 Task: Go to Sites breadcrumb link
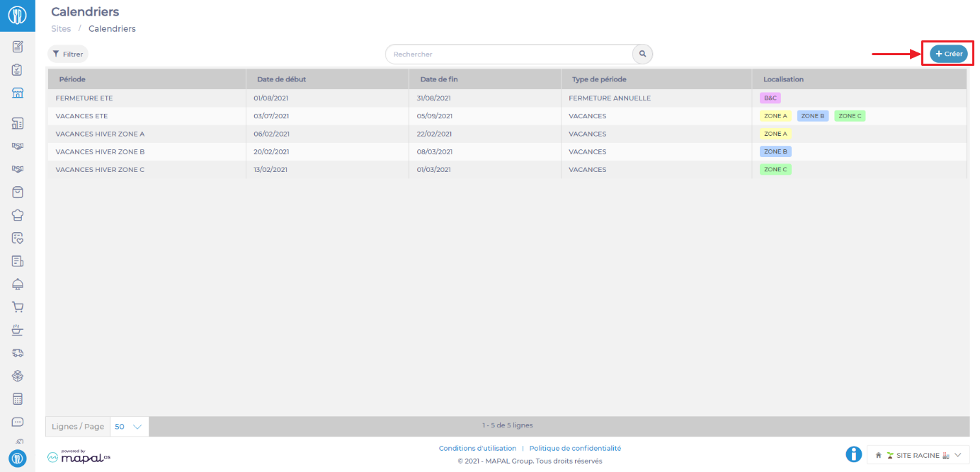point(61,29)
